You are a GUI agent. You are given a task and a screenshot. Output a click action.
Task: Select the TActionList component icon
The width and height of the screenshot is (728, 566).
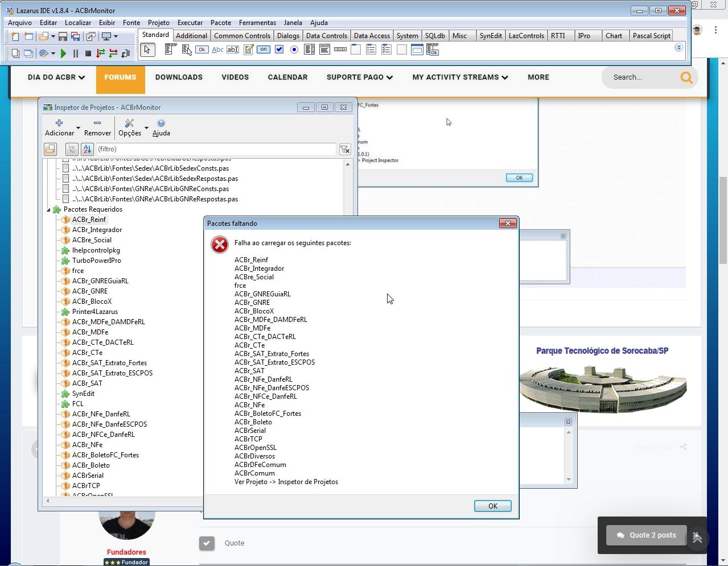(433, 50)
